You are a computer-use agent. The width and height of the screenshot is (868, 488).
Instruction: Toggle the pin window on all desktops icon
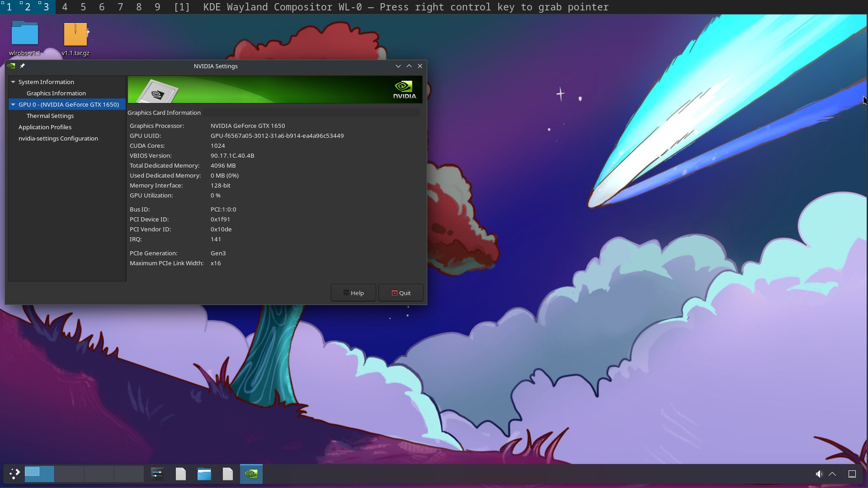point(22,66)
